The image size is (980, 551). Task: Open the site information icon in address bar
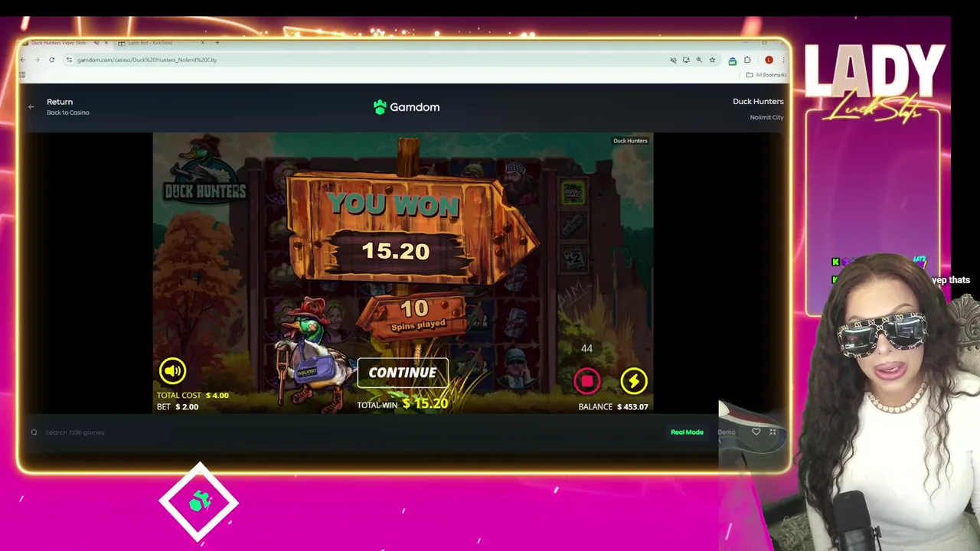[69, 60]
